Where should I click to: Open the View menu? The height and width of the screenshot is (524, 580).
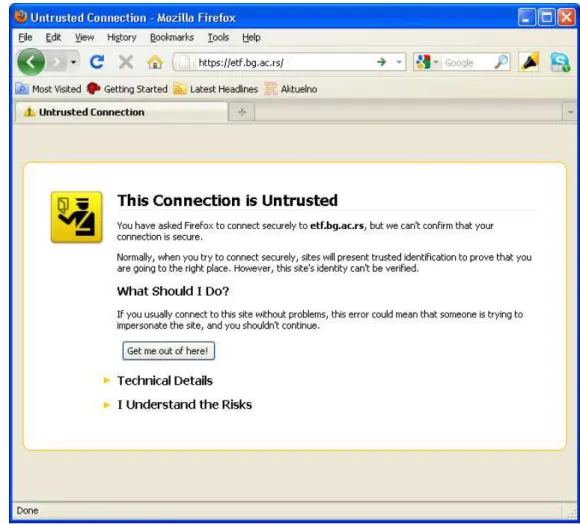tap(84, 37)
